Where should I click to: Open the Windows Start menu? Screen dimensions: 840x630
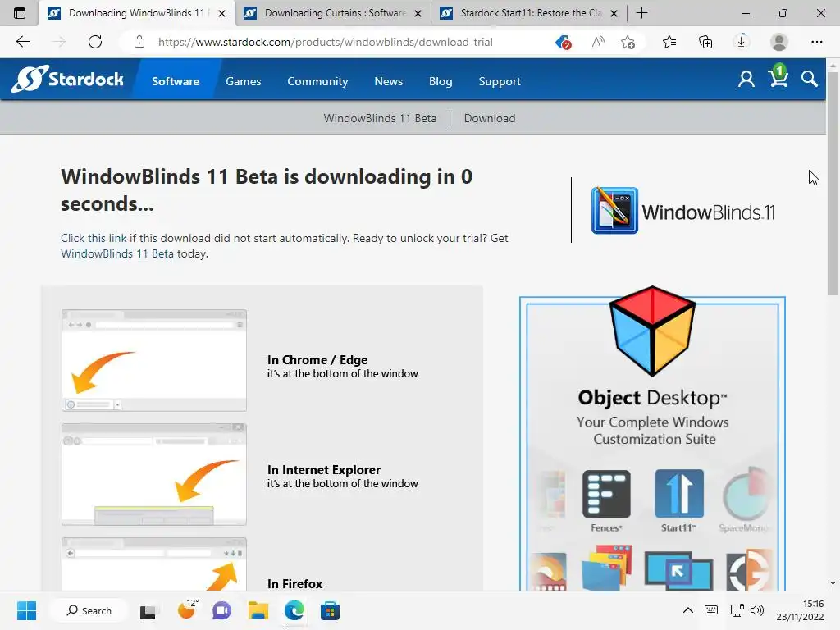(x=26, y=610)
